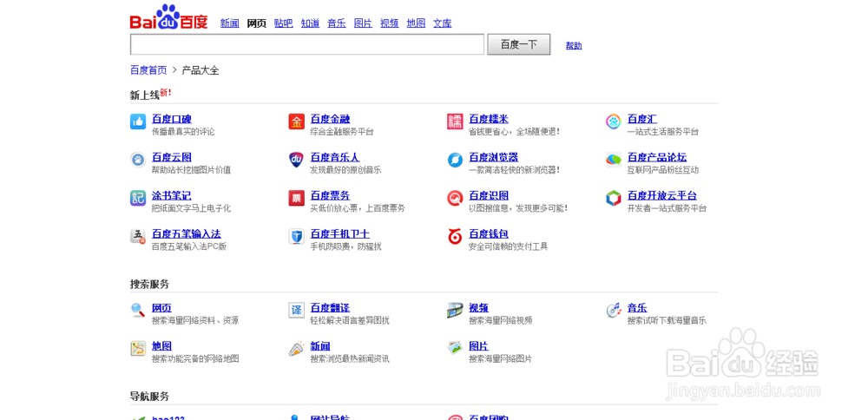This screenshot has width=868, height=420.
Task: Click the 百度糯米 icon
Action: 455,121
